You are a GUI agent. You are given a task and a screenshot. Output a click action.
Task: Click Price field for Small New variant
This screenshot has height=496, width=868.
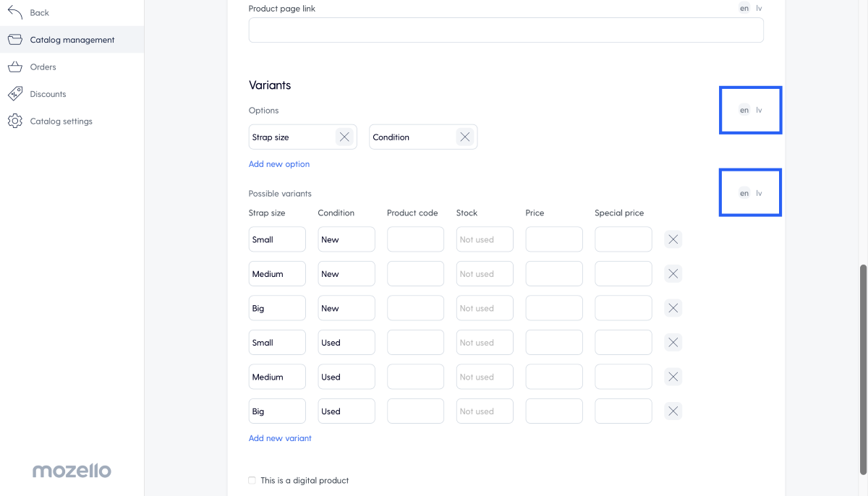554,239
